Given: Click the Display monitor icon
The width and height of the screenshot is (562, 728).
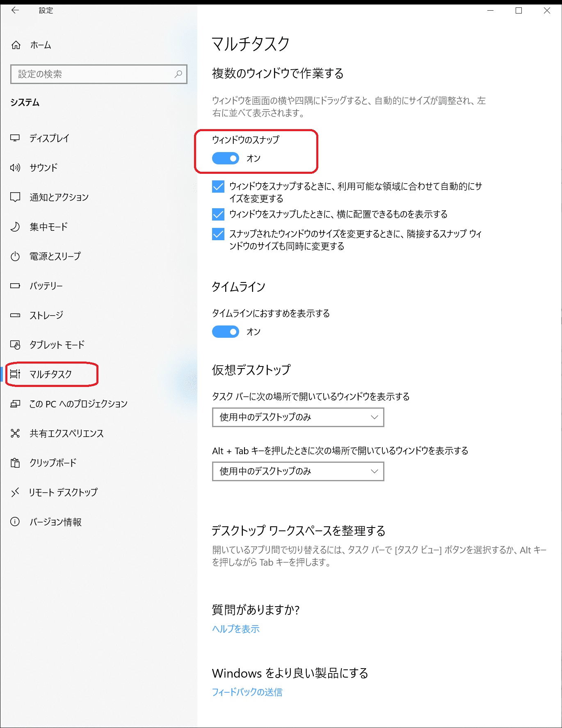Looking at the screenshot, I should click(15, 138).
